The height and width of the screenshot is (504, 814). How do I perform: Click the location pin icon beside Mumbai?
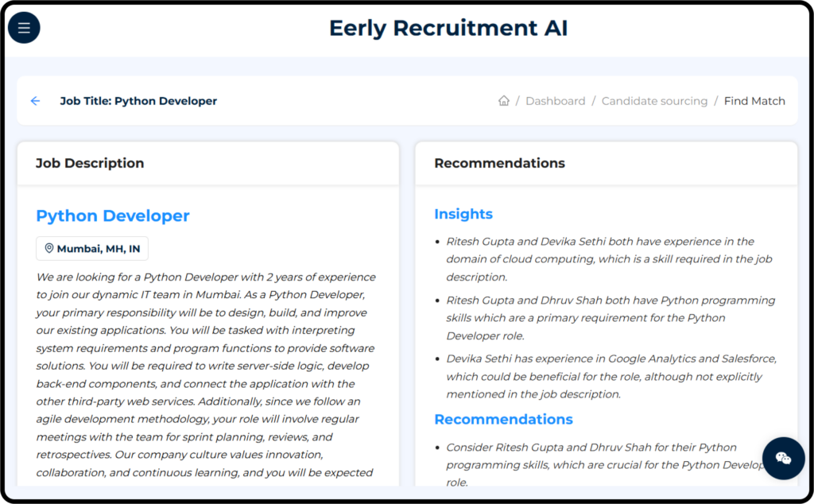coord(49,249)
